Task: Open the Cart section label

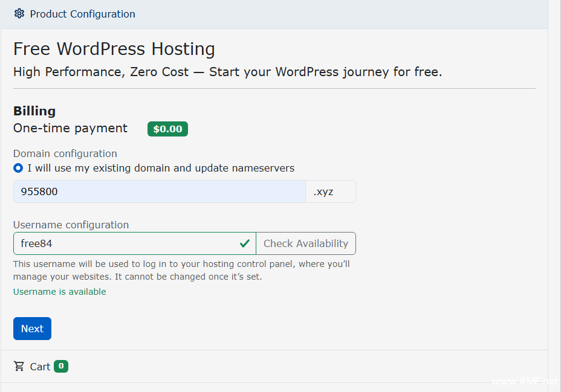Action: (x=40, y=367)
